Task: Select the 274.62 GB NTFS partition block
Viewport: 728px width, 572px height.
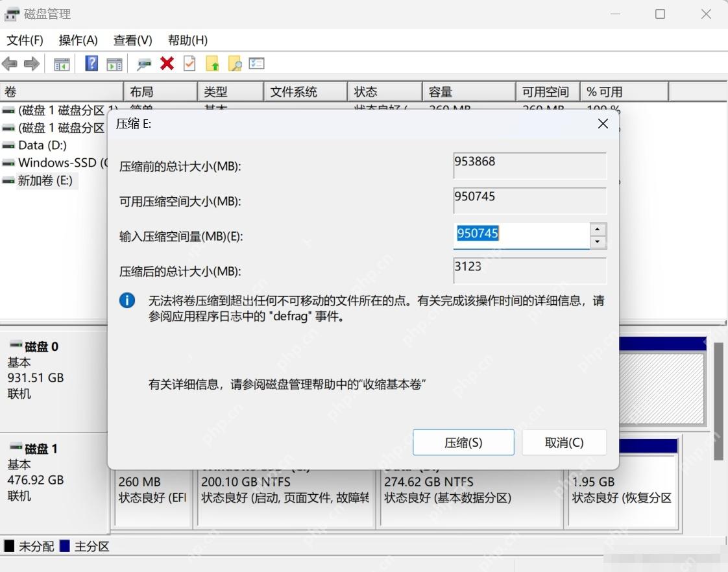Action: [x=471, y=498]
